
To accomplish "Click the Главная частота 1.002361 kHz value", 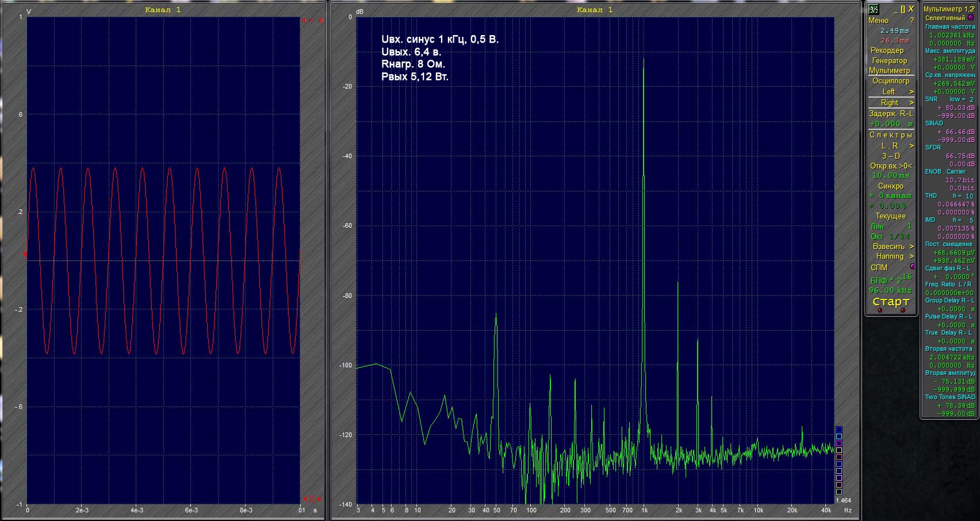I will pos(952,35).
